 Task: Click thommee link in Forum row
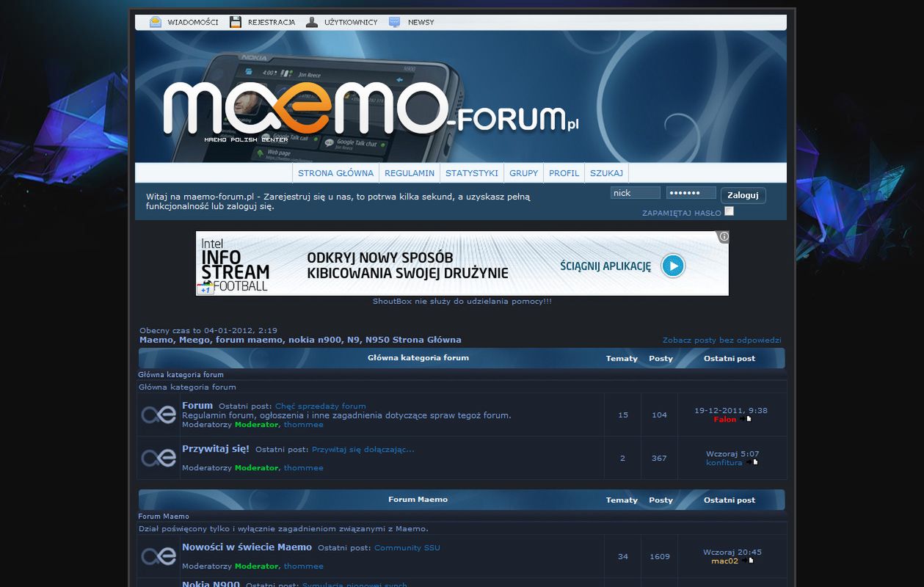click(x=303, y=424)
